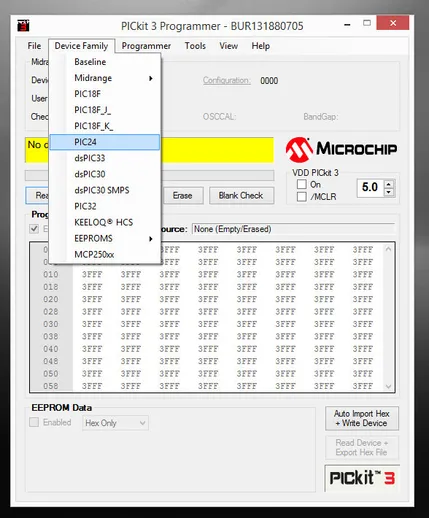429x518 pixels.
Task: Click the program memory scrollbar down arrow
Action: tap(388, 386)
